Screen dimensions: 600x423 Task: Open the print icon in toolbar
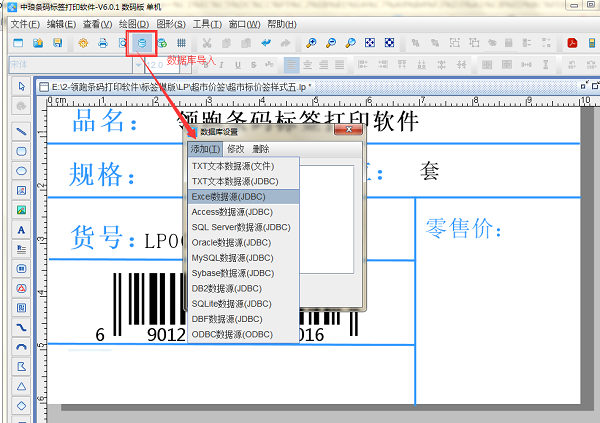[101, 43]
